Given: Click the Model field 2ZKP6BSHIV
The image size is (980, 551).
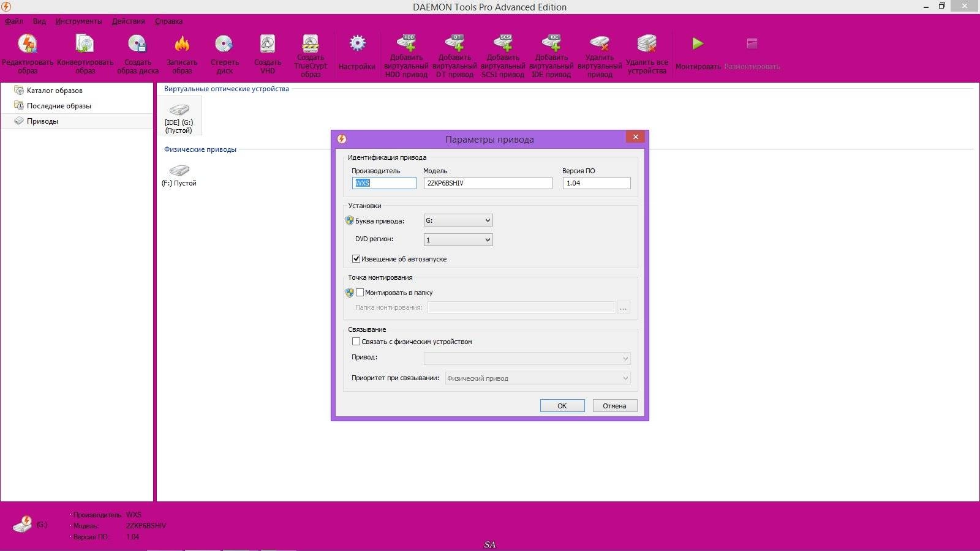Looking at the screenshot, I should pyautogui.click(x=488, y=183).
